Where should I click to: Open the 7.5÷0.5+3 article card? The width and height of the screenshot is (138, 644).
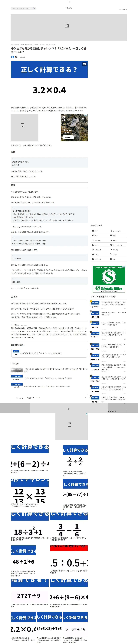click(69, 560)
